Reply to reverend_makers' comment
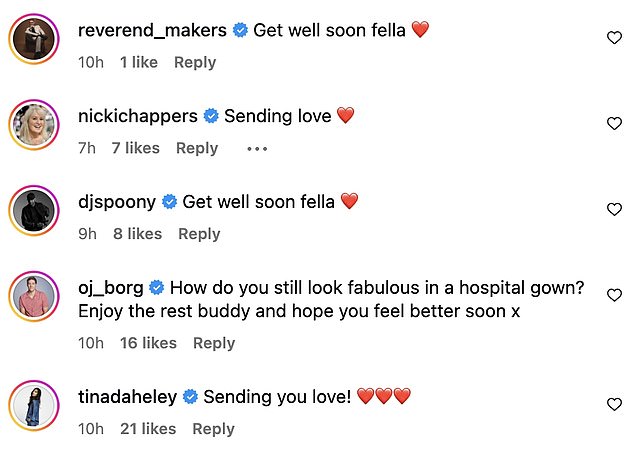 pyautogui.click(x=195, y=62)
